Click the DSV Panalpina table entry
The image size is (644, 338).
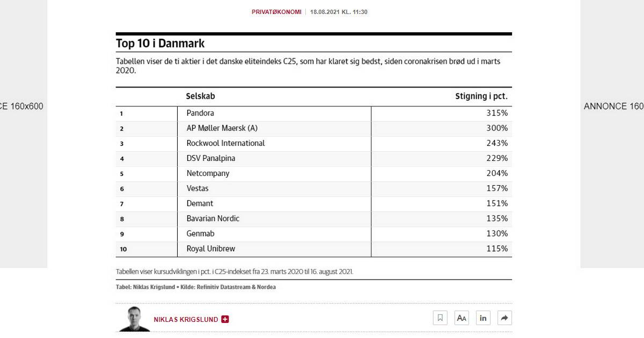click(210, 158)
